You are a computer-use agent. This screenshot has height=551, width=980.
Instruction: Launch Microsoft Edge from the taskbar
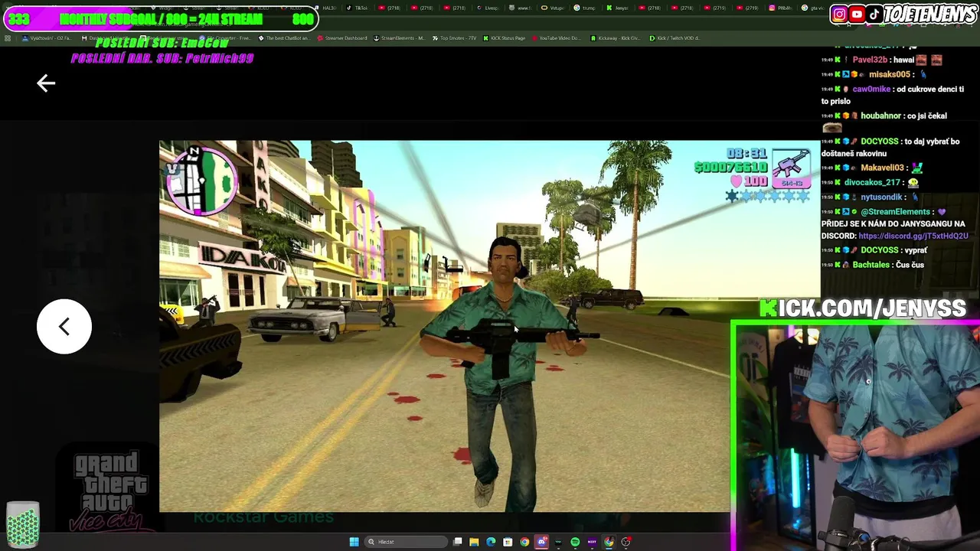[x=491, y=542]
